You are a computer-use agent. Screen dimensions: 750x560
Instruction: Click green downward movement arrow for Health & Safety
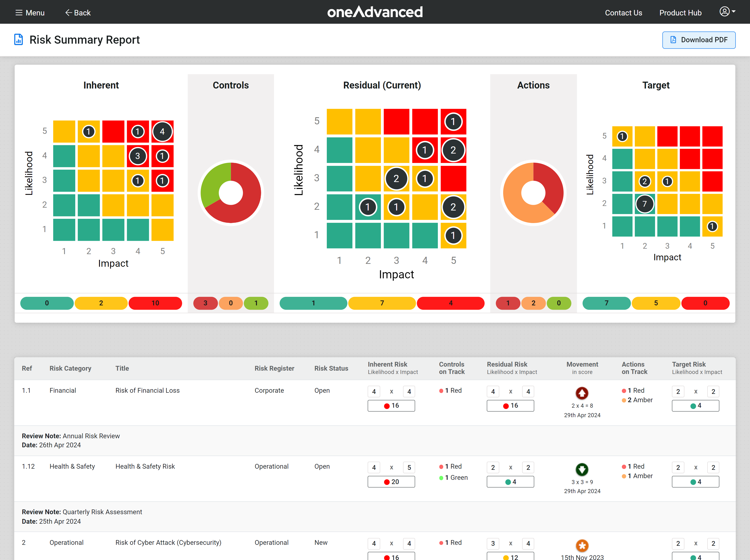tap(582, 470)
